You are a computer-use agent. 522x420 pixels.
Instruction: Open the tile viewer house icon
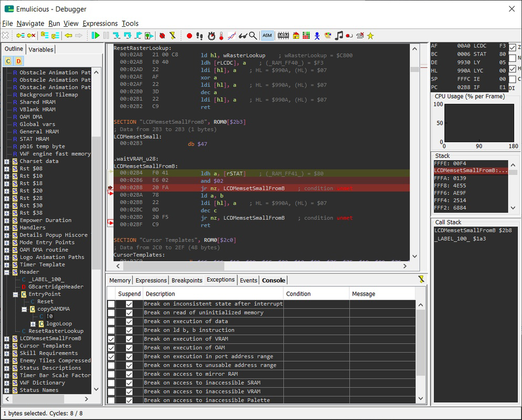click(296, 36)
